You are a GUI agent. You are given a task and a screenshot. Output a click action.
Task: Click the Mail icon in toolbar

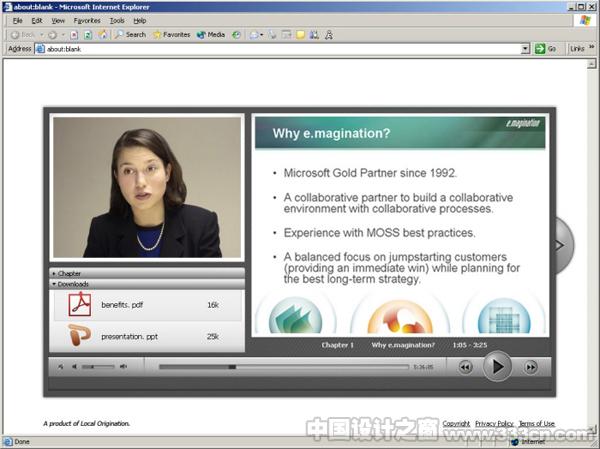coord(254,35)
